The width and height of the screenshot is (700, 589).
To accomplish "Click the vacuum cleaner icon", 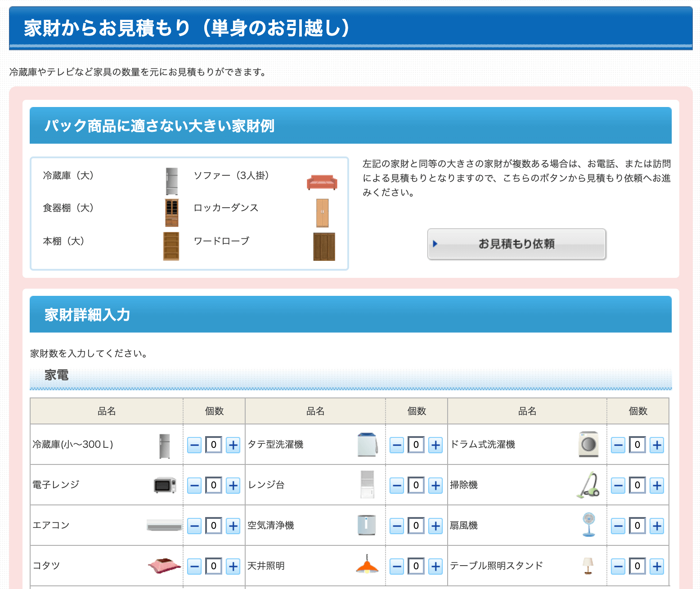I will coord(588,485).
